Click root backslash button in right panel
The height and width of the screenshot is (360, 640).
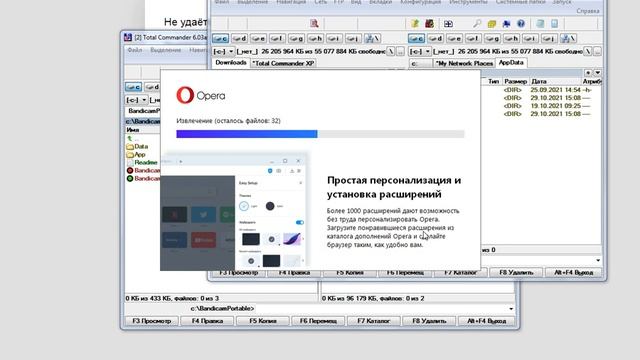tap(588, 51)
